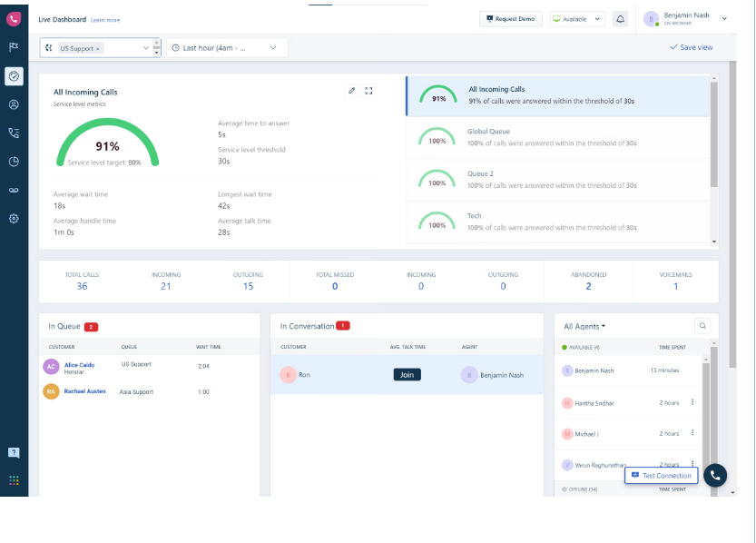This screenshot has width=756, height=543.
Task: Join the conversation with Ron
Action: [407, 375]
